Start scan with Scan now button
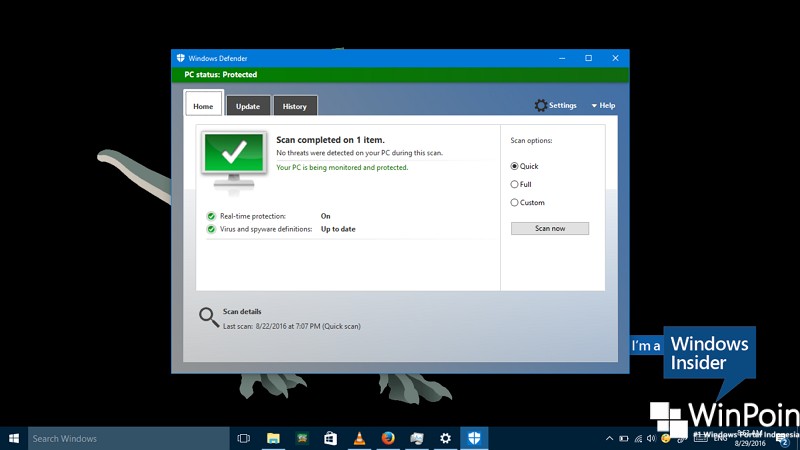 coord(549,228)
